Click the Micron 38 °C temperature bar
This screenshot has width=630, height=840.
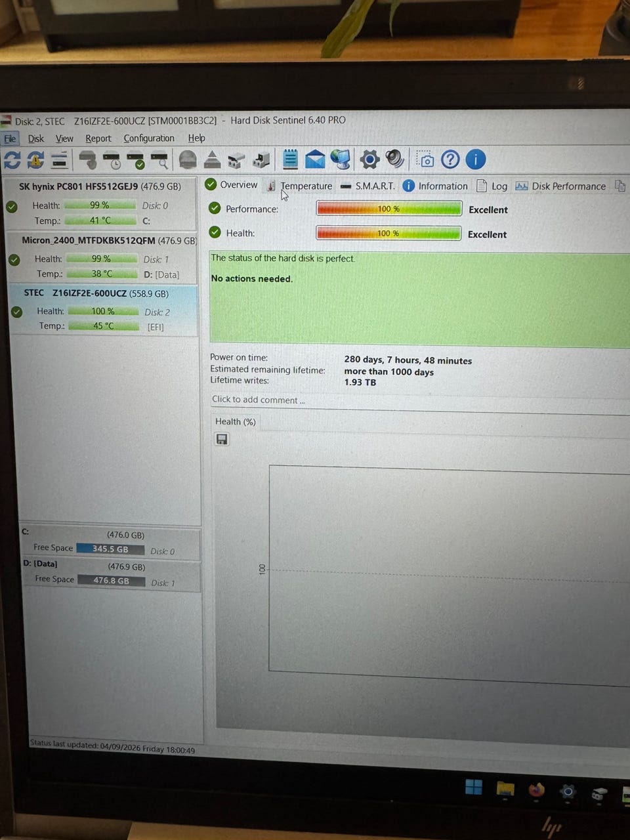click(x=102, y=274)
